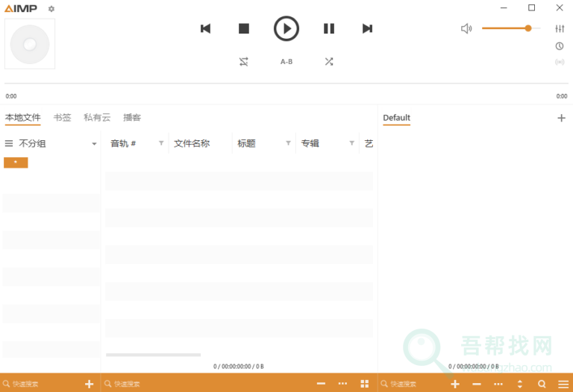The width and height of the screenshot is (573, 392).
Task: Switch to the 书签 tab
Action: pyautogui.click(x=62, y=118)
